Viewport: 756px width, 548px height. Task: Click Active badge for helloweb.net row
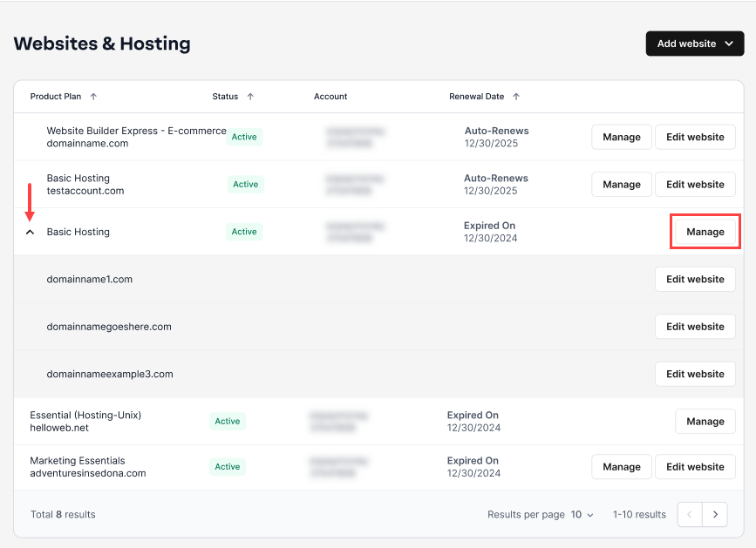tap(227, 422)
